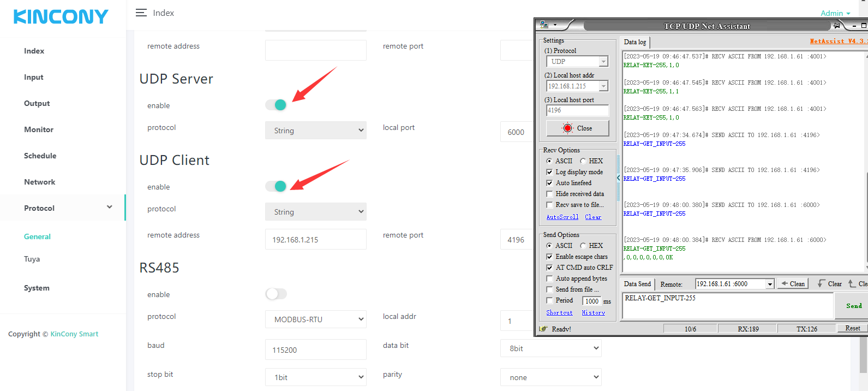Image resolution: width=868 pixels, height=391 pixels.
Task: Click the red connection Close button
Action: coord(577,128)
